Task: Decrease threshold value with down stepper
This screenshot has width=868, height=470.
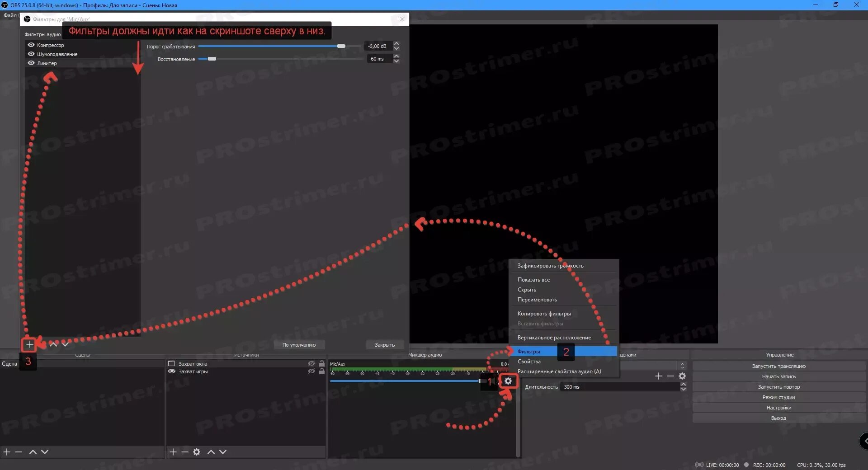Action: point(396,48)
